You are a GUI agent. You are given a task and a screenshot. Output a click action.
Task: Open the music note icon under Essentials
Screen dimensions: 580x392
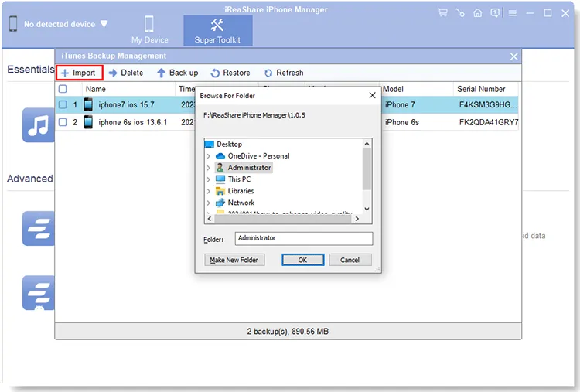[39, 125]
